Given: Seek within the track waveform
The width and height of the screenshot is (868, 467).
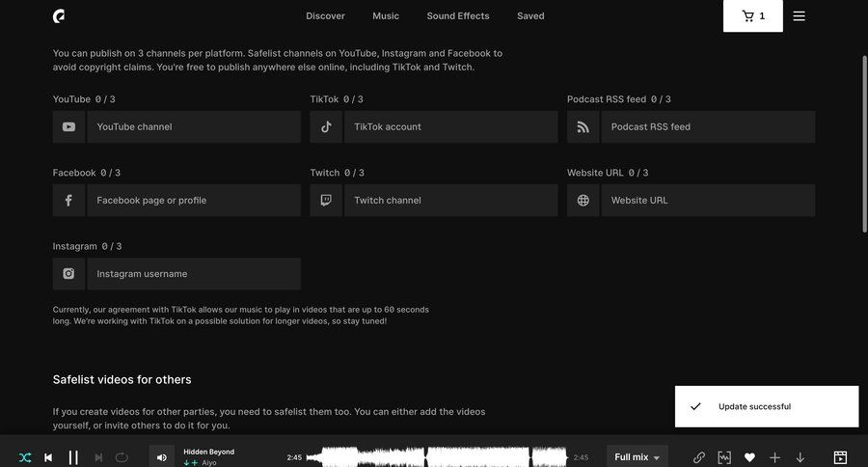Looking at the screenshot, I should tap(437, 457).
